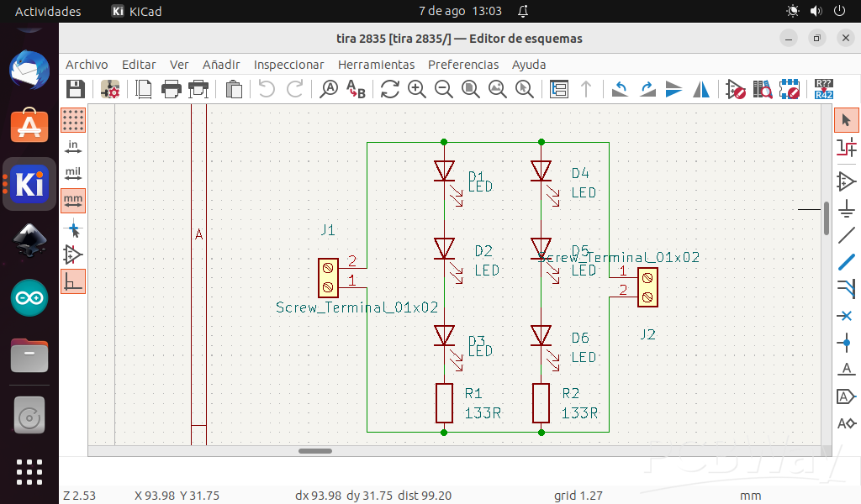Viewport: 861px width, 504px height.
Task: Switch units to mils
Action: [x=74, y=174]
